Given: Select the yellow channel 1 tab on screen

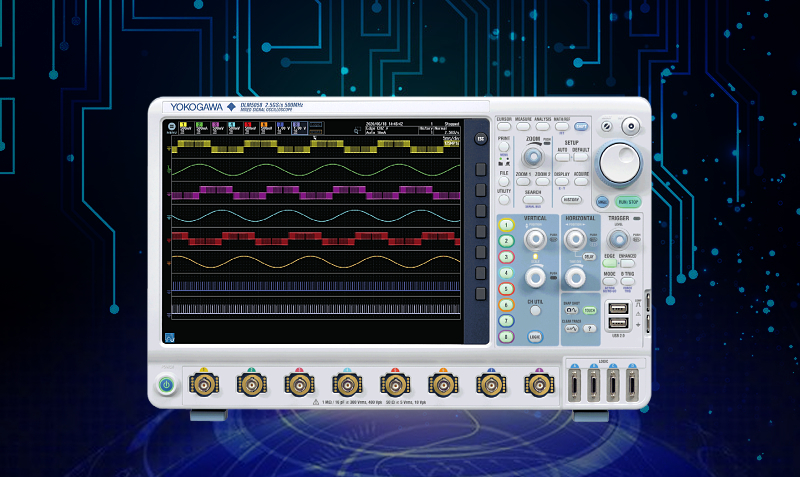Looking at the screenshot, I should pos(186,128).
